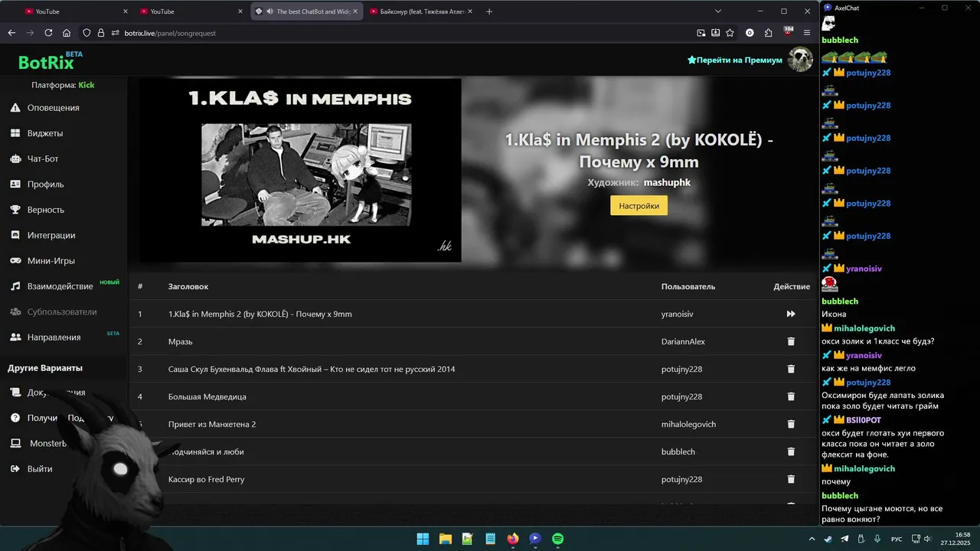The height and width of the screenshot is (551, 980).
Task: Expand the list-all-tabs dropdown arrow
Action: (717, 11)
